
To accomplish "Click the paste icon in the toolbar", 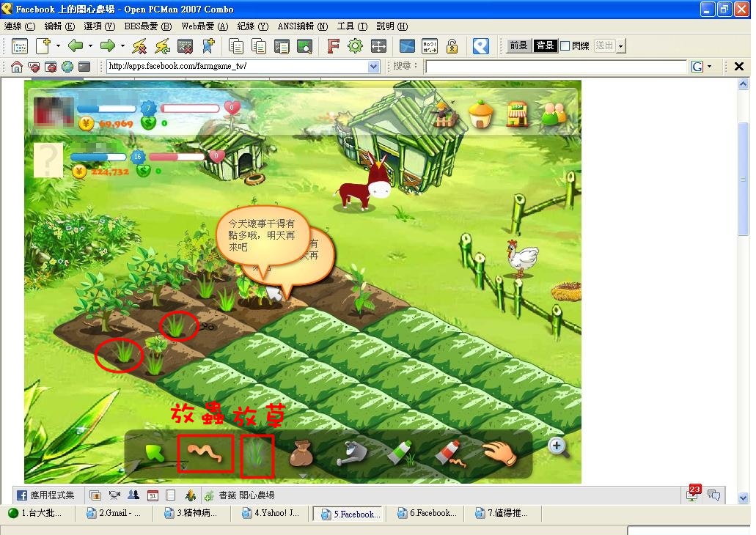I will pyautogui.click(x=259, y=46).
